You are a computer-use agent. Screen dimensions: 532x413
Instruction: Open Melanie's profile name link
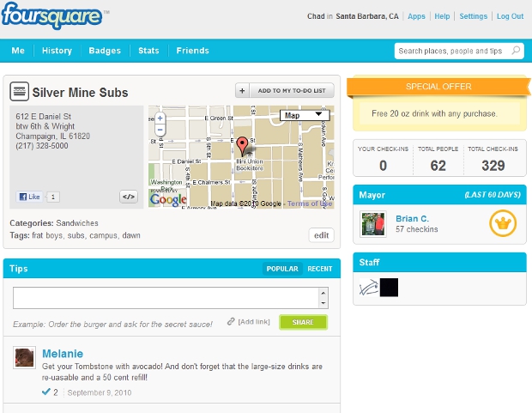[x=63, y=354]
